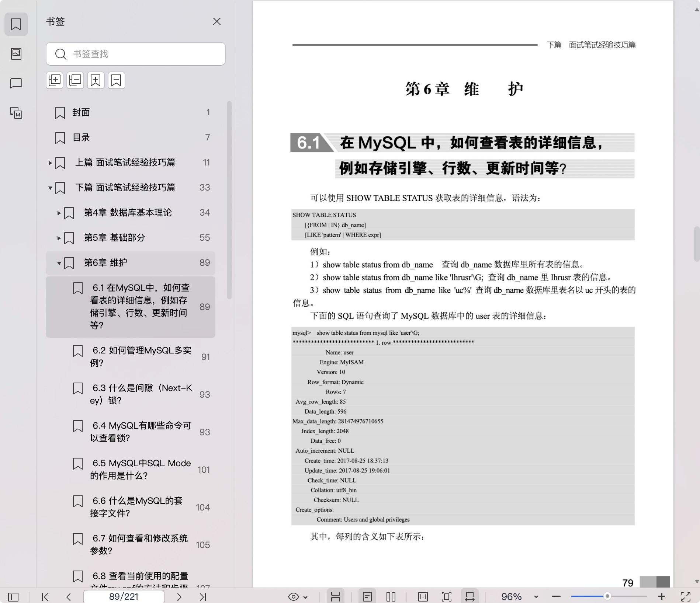Open bookmark 6.1 在MySQL中，如何查看表的详细信息
This screenshot has height=603, width=700.
click(x=131, y=307)
